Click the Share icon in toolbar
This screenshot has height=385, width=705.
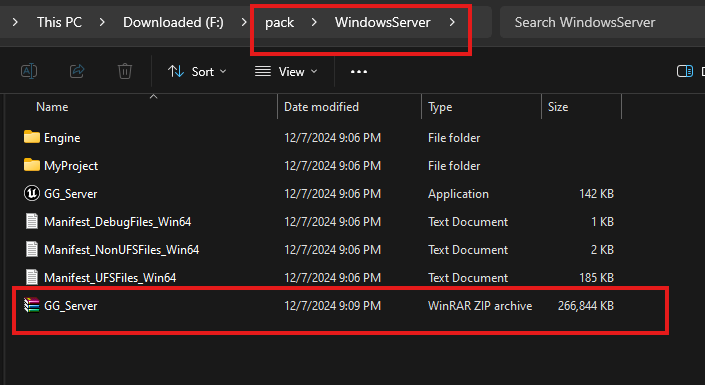(x=77, y=71)
